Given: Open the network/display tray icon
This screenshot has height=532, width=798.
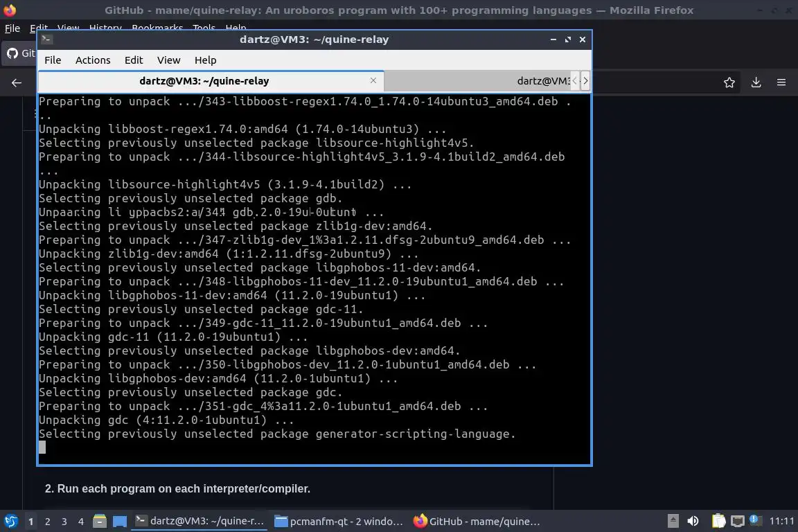Looking at the screenshot, I should point(738,521).
